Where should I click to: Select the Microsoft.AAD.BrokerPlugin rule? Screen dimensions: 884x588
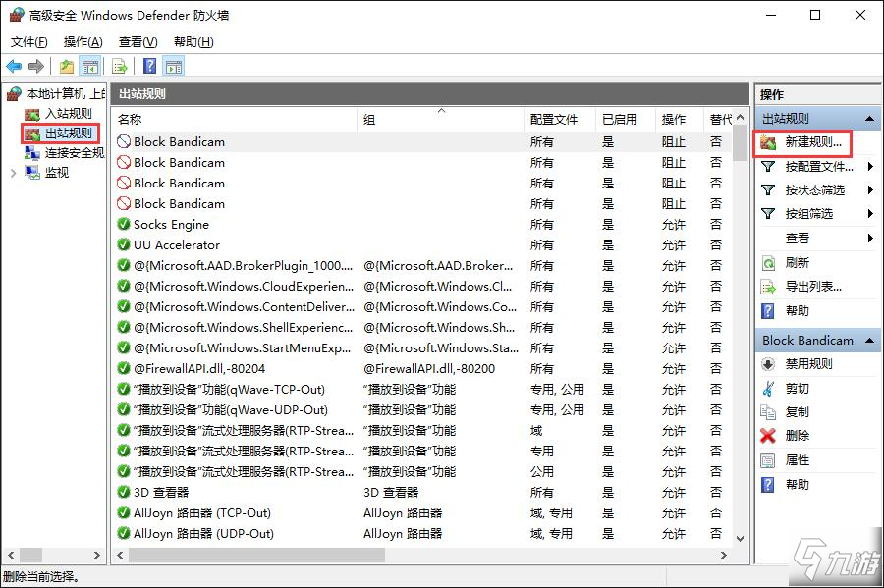[x=421, y=265]
